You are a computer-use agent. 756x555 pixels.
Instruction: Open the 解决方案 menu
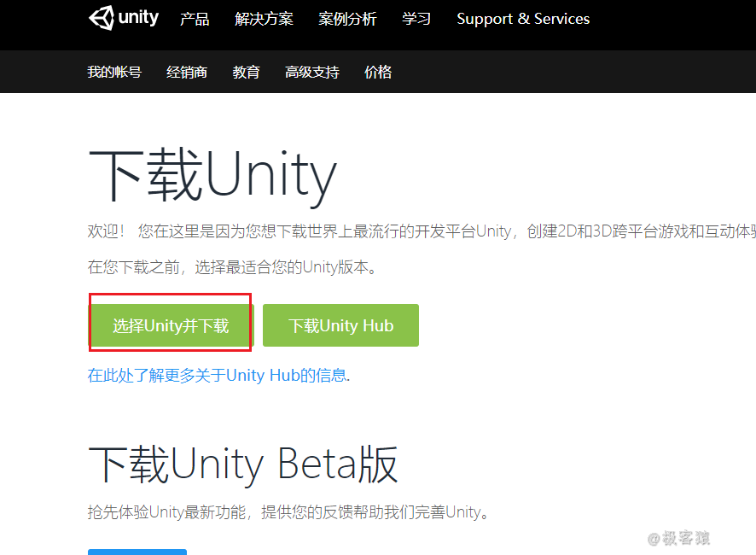264,19
